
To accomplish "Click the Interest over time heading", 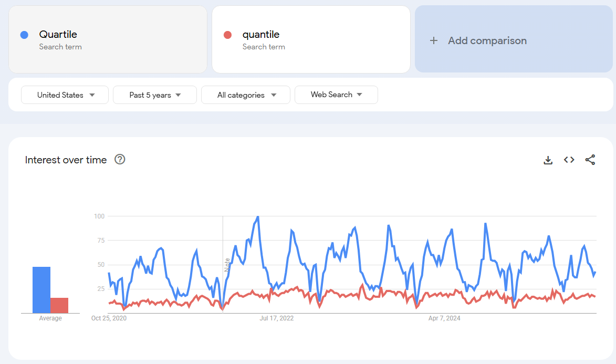I will pos(66,160).
